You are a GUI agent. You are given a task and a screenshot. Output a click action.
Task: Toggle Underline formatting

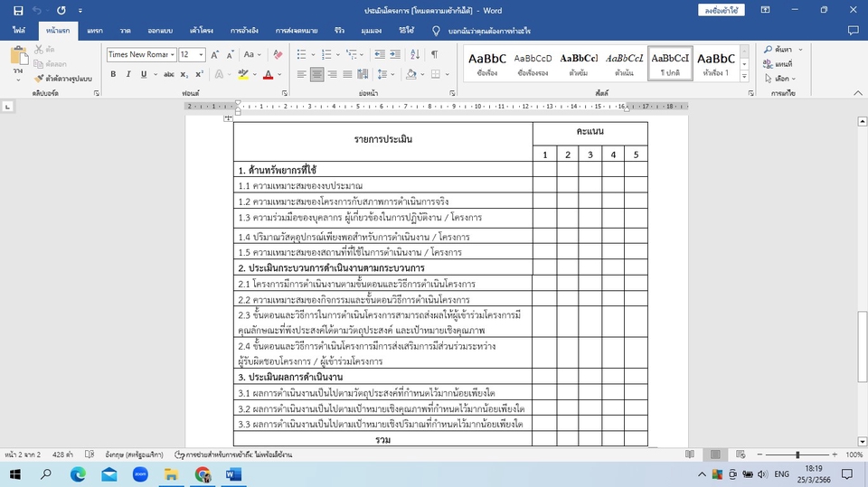(144, 74)
